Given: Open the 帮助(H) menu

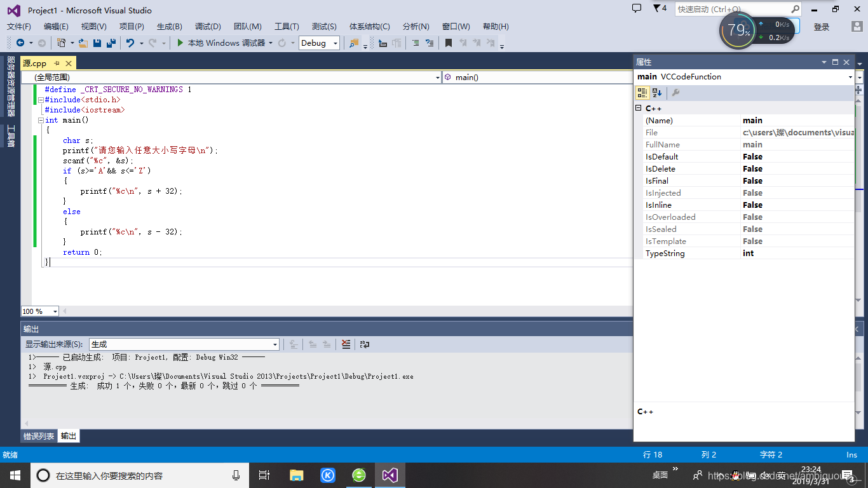Looking at the screenshot, I should click(x=496, y=27).
